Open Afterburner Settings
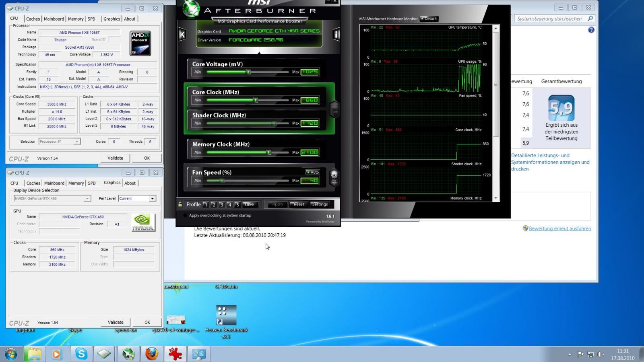This screenshot has height=362, width=644. 320,204
